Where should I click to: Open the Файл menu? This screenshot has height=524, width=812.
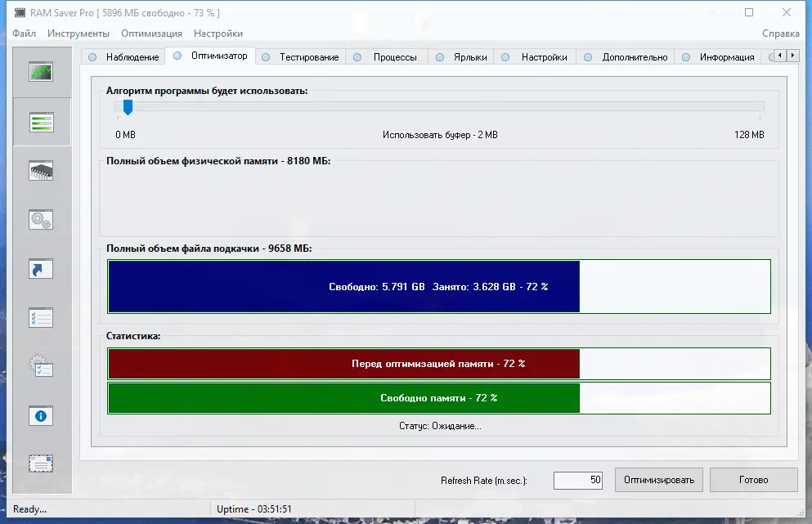pos(24,34)
